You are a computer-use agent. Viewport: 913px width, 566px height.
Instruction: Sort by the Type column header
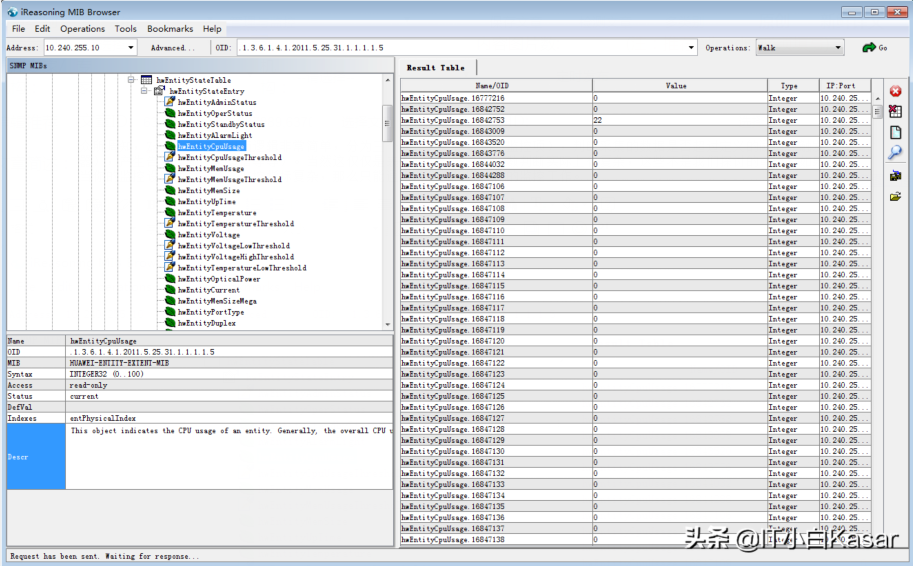(792, 86)
